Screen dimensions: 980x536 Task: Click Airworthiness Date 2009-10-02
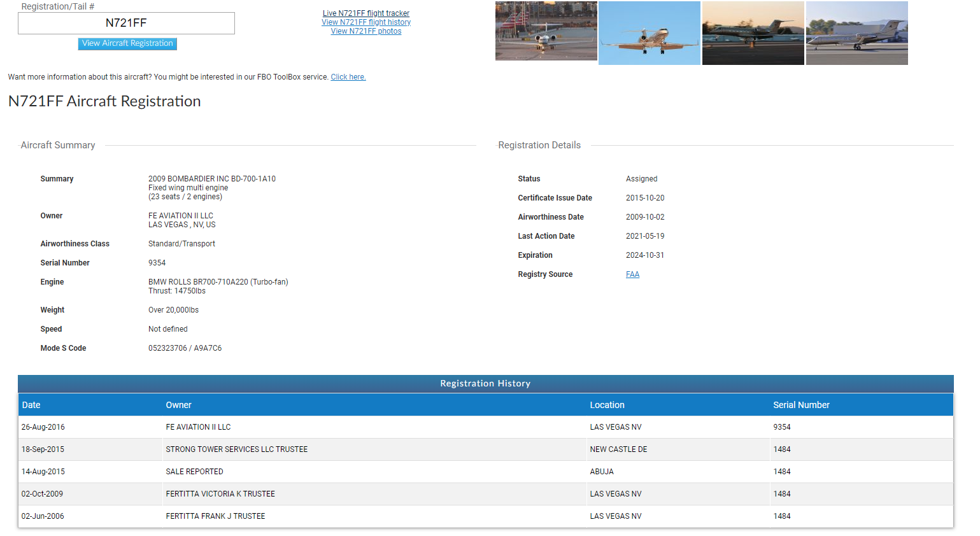[645, 217]
